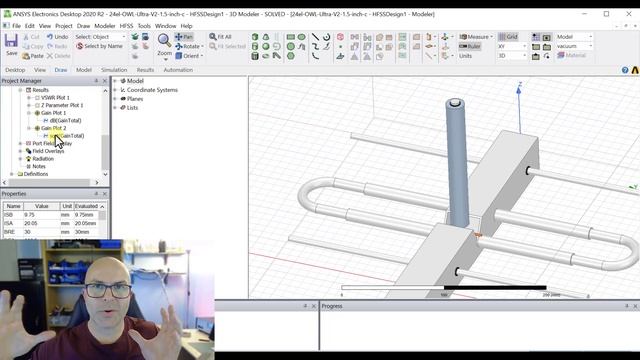Image resolution: width=640 pixels, height=360 pixels.
Task: Close the Project Manager panel
Action: point(105,81)
